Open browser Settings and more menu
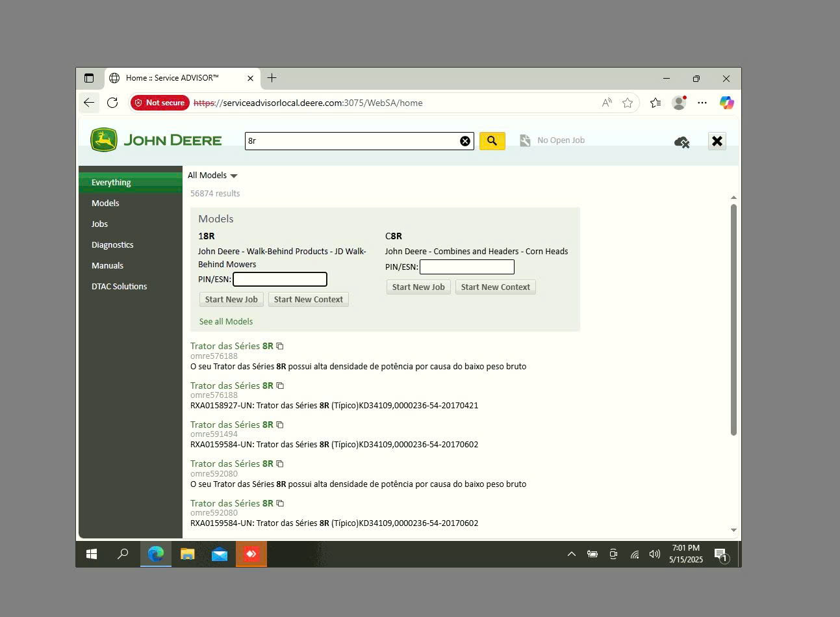The width and height of the screenshot is (840, 617). pyautogui.click(x=702, y=103)
